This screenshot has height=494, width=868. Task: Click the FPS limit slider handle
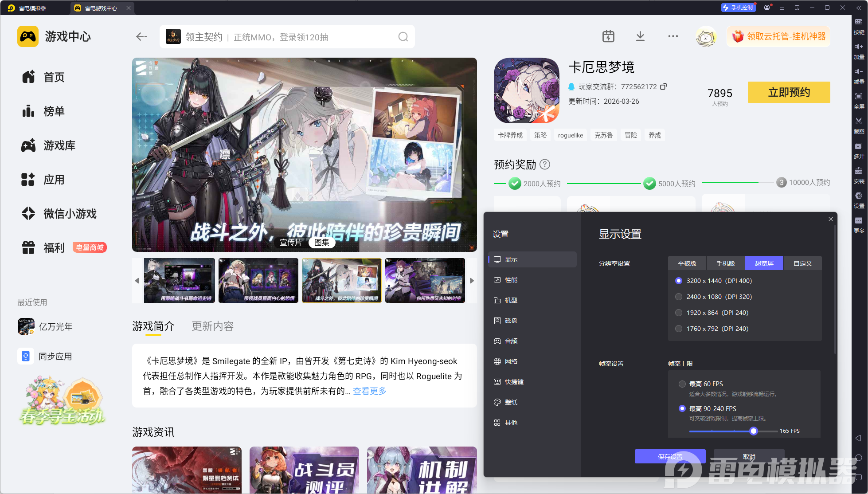click(754, 431)
